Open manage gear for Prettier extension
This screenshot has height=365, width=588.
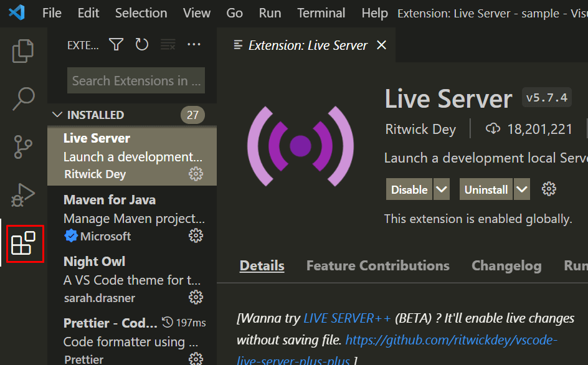click(x=196, y=359)
